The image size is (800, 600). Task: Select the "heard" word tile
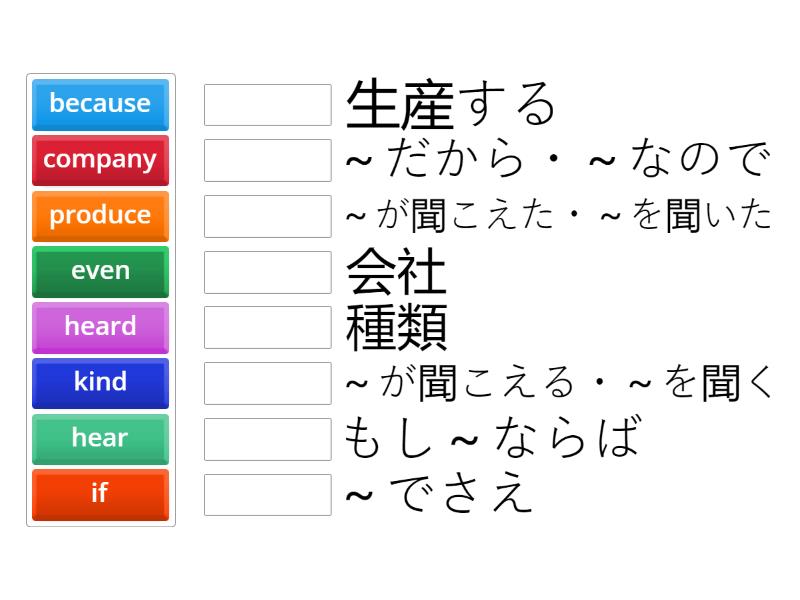point(100,327)
